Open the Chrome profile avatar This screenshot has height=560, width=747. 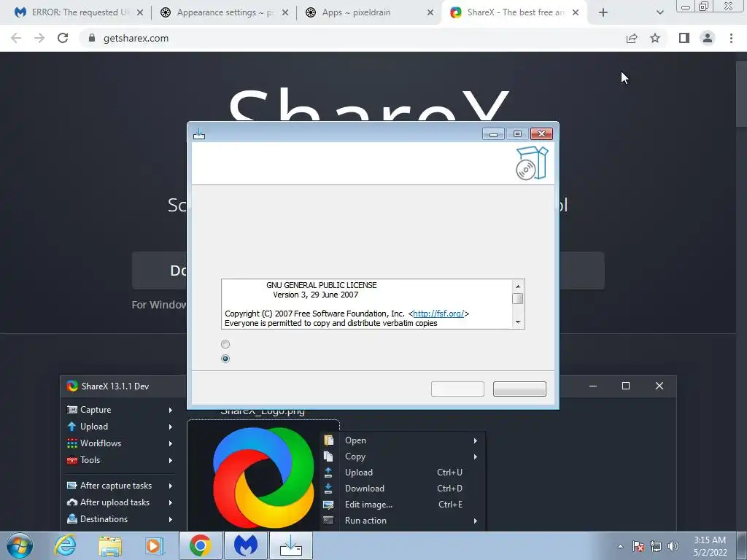pyautogui.click(x=708, y=38)
